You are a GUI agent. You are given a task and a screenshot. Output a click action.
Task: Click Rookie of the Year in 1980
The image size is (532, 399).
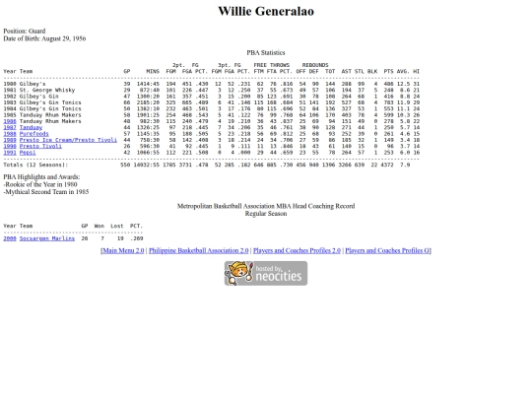click(x=40, y=184)
